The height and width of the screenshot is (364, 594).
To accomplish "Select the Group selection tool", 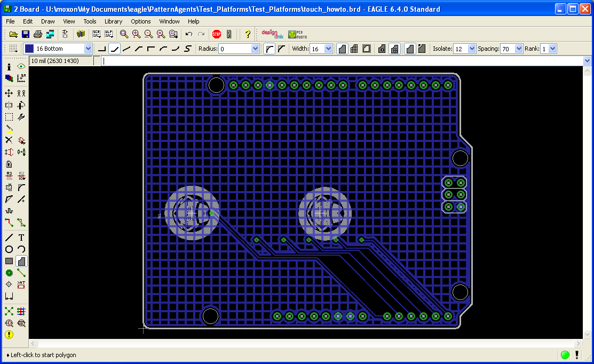I will pyautogui.click(x=9, y=117).
